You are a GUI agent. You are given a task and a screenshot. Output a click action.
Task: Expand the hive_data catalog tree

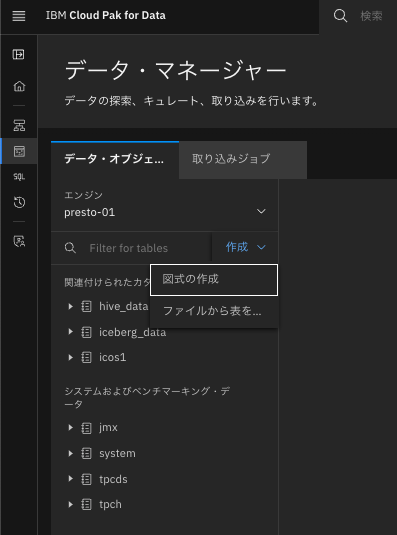[71, 306]
